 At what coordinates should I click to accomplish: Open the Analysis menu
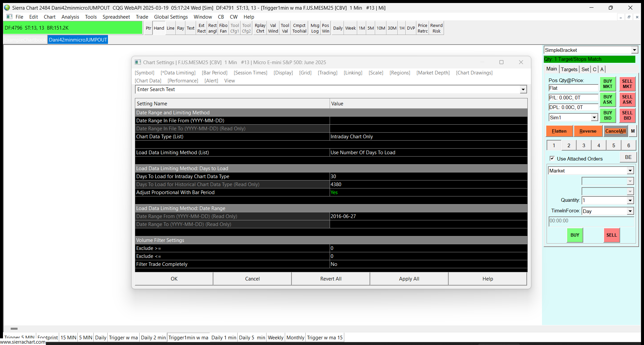[70, 17]
